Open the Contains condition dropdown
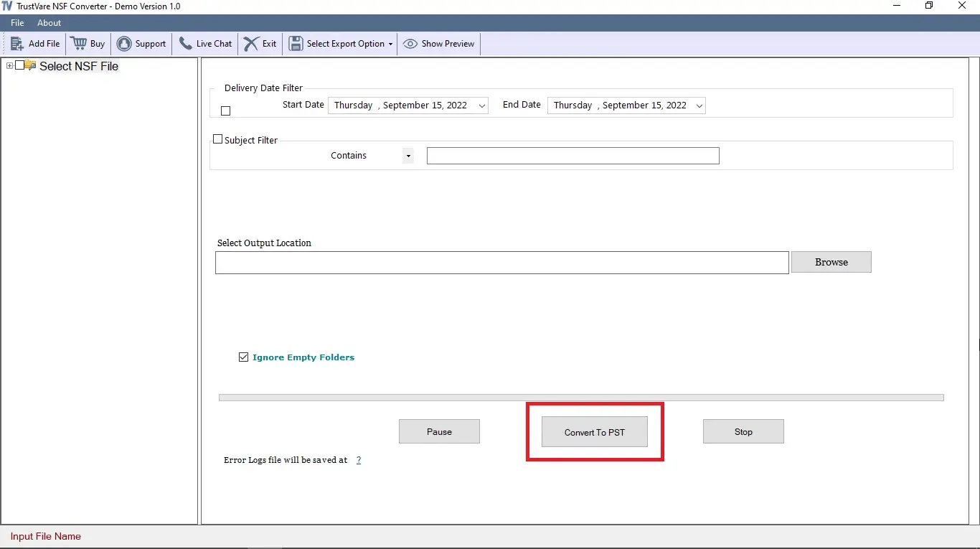This screenshot has width=980, height=549. [407, 156]
